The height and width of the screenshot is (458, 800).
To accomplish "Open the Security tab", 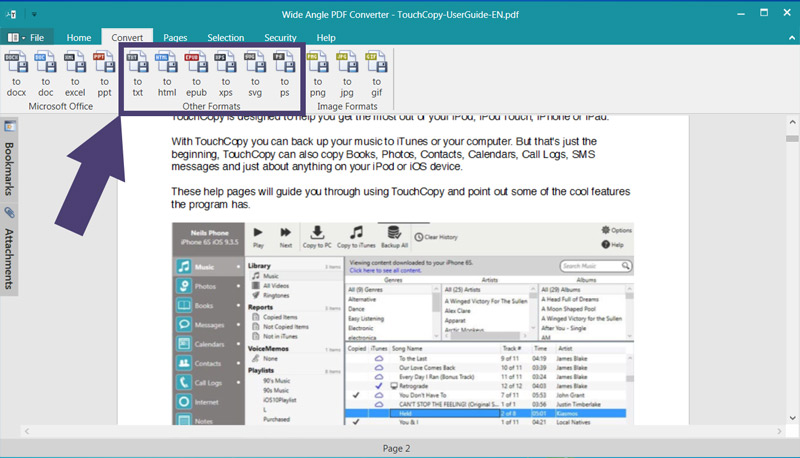I will pyautogui.click(x=280, y=37).
